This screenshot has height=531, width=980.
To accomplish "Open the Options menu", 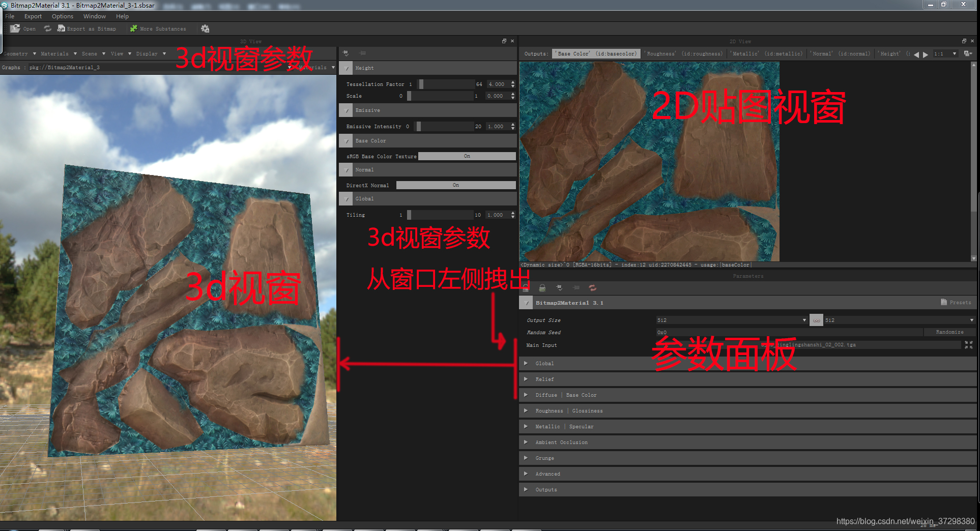I will (63, 16).
